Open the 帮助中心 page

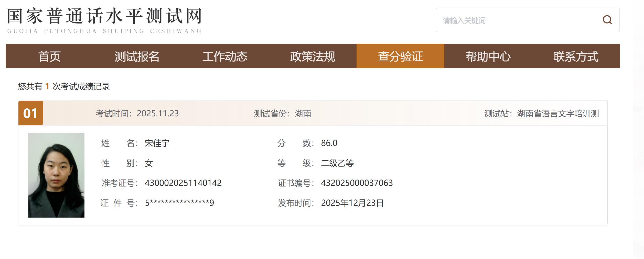(488, 56)
